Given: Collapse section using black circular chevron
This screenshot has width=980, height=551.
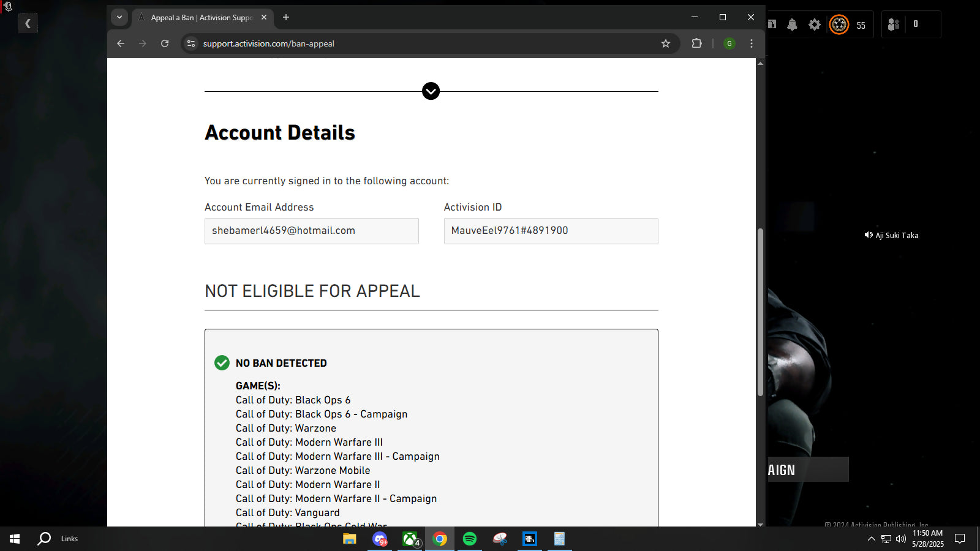Looking at the screenshot, I should 431,91.
